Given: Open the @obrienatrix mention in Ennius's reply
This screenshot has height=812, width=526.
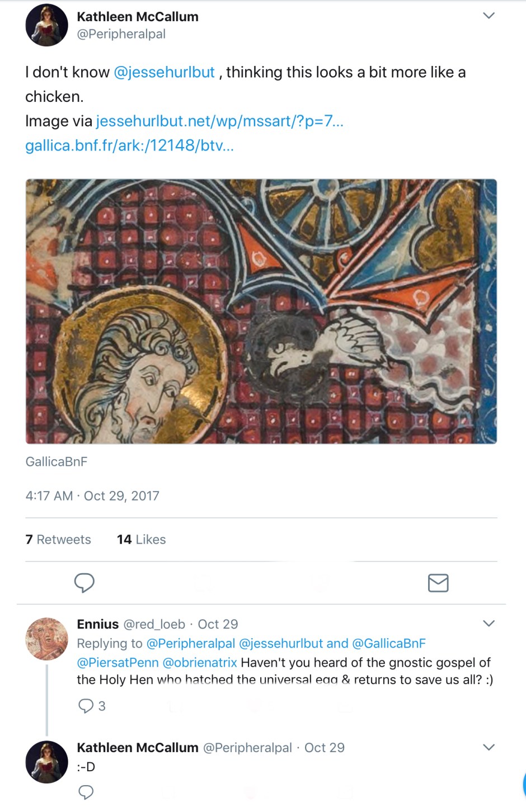Looking at the screenshot, I should [200, 663].
